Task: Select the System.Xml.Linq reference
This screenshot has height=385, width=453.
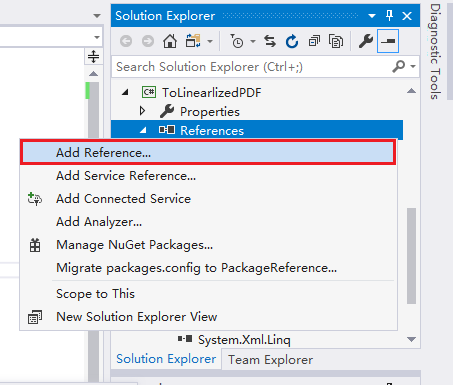Action: coord(244,340)
